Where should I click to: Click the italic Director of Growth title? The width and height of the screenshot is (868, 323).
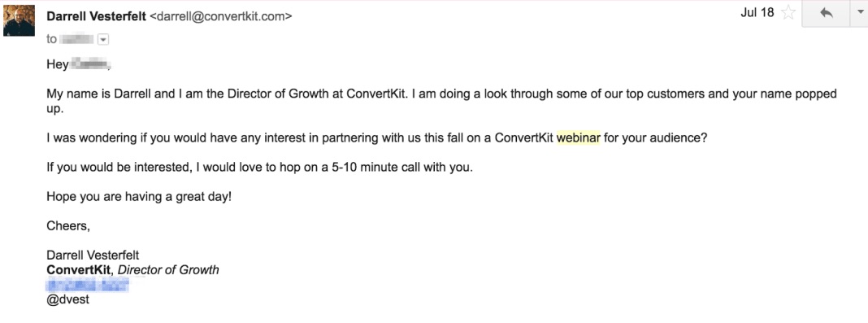[169, 270]
